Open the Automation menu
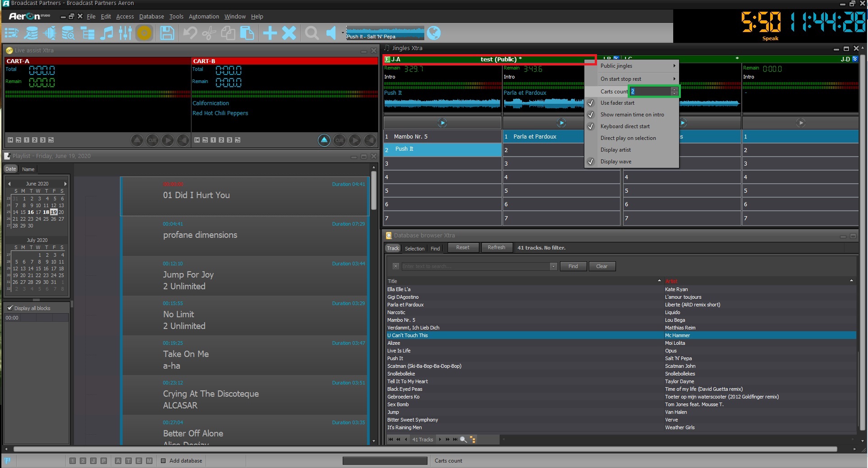Image resolution: width=868 pixels, height=468 pixels. tap(203, 17)
